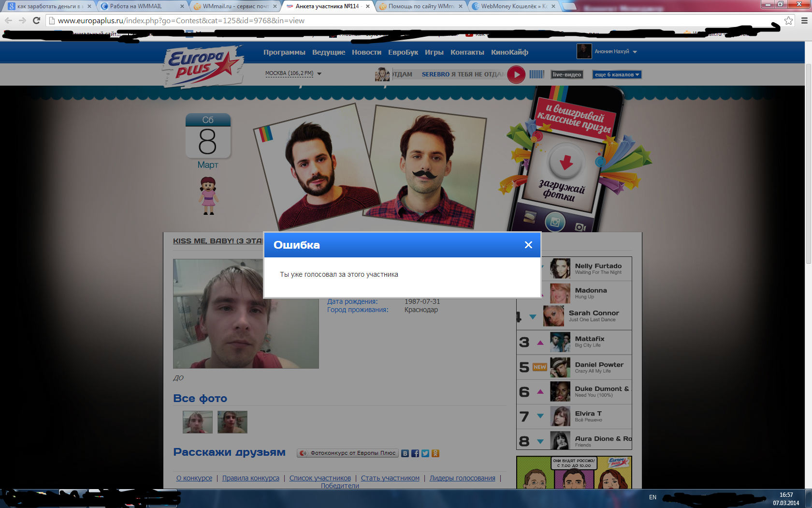Open 'Список участников' link
812x508 pixels.
[320, 478]
